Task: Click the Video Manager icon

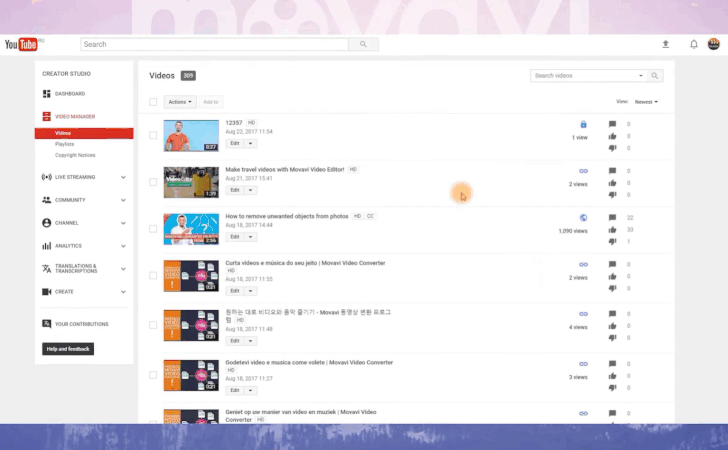Action: pos(46,117)
